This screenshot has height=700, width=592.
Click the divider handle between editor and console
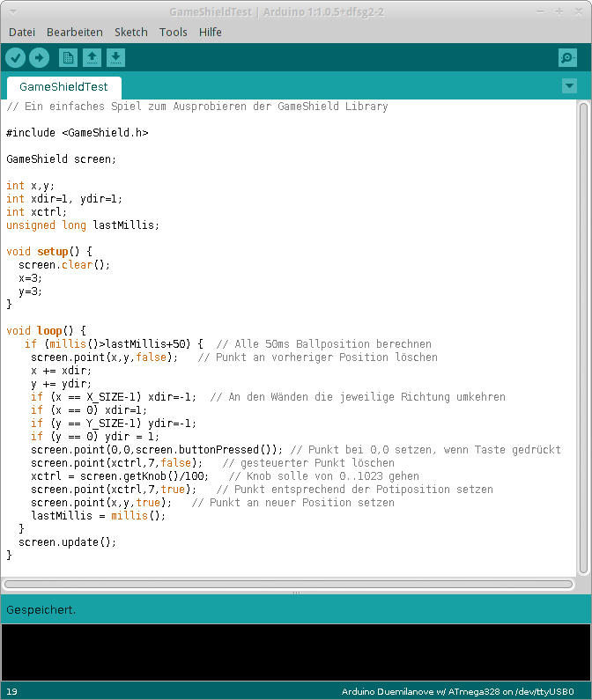[x=296, y=593]
